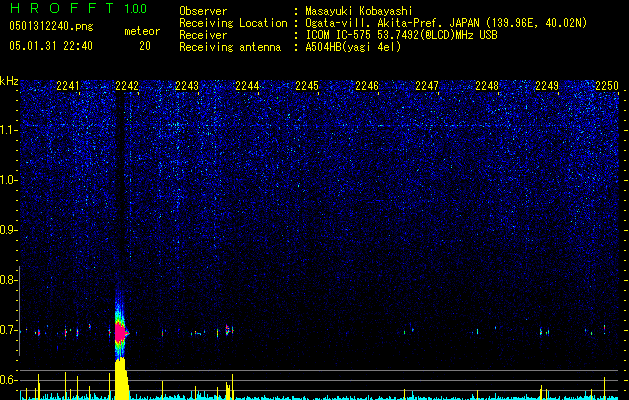Image resolution: width=629 pixels, height=400 pixels.
Task: Click the kHz axis unit label
Action: [9, 81]
